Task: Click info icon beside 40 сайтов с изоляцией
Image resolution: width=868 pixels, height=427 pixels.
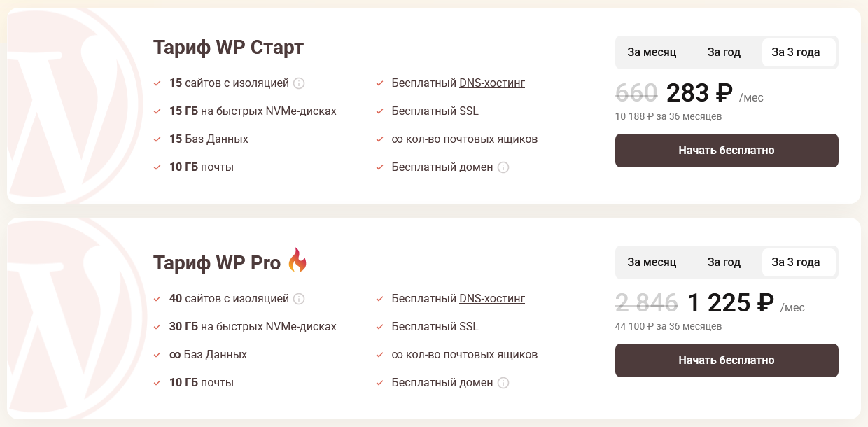Action: click(299, 299)
